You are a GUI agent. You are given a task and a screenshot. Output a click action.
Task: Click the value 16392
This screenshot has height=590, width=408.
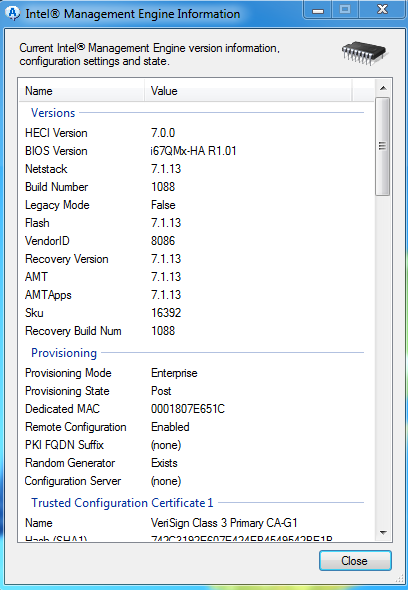(166, 313)
